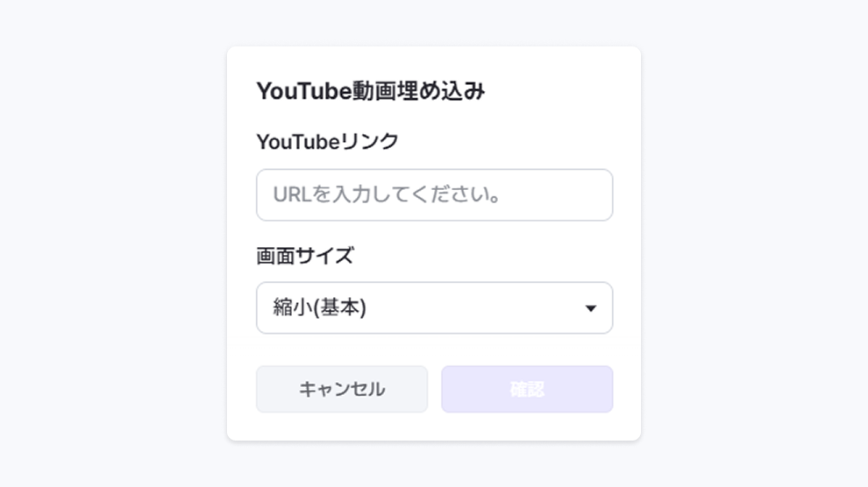868x487 pixels.
Task: Click the YouTube動画埋め込み dialog title
Action: (x=370, y=91)
